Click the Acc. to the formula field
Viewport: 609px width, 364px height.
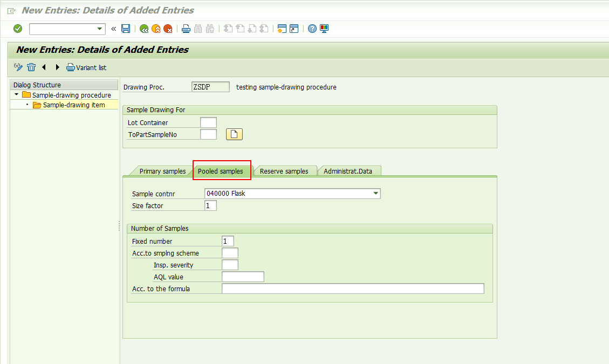pos(353,289)
